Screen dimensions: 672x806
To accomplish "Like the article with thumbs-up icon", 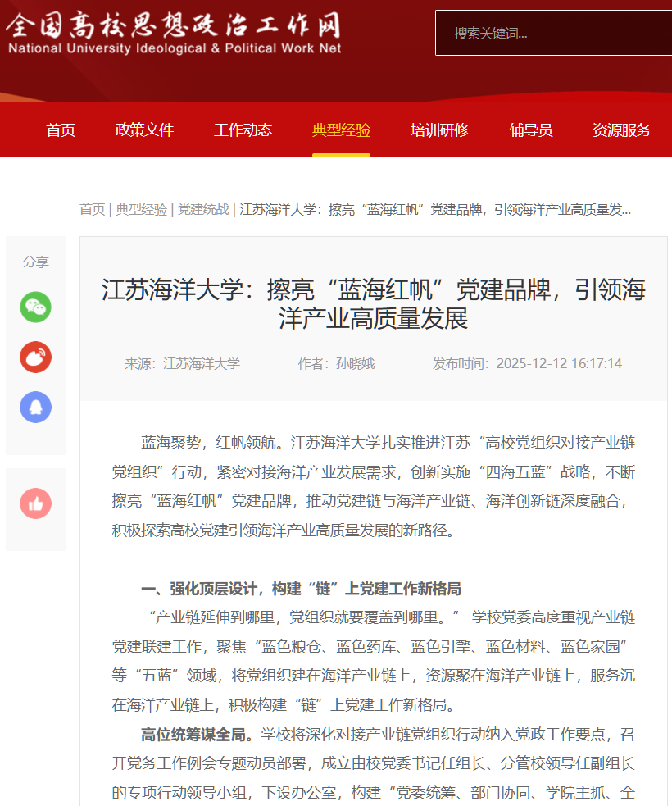I will [x=35, y=503].
